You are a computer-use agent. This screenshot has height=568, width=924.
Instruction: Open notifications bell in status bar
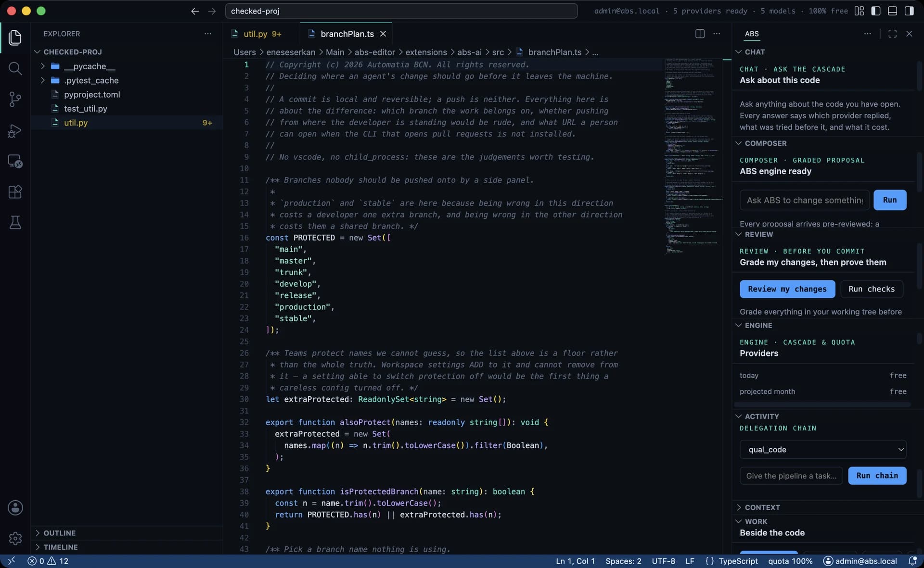point(912,561)
